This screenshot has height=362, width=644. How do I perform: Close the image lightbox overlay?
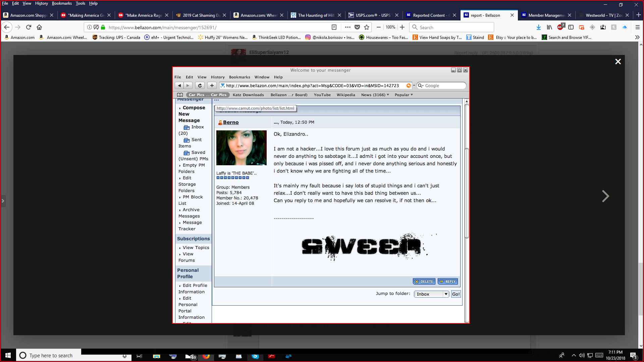(x=618, y=62)
